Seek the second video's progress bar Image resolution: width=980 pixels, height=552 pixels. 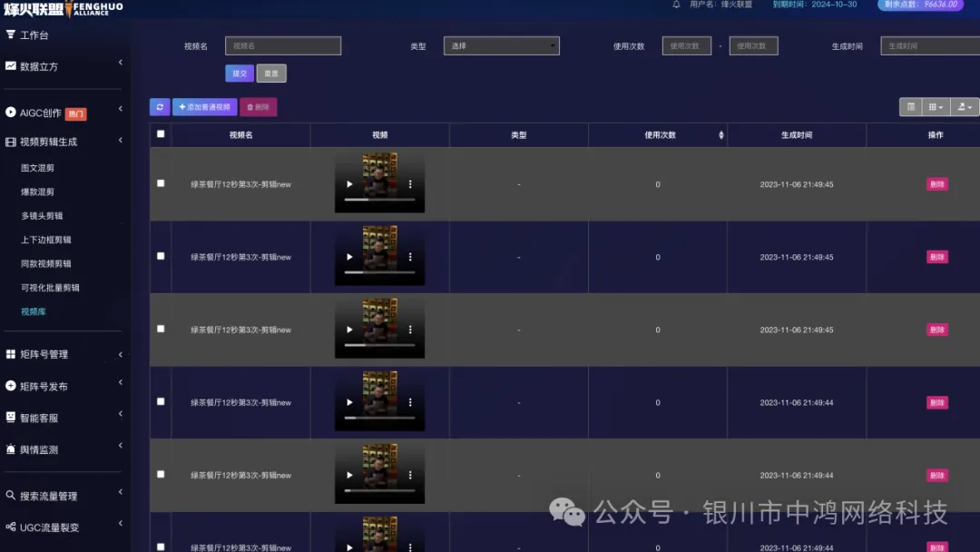click(x=379, y=272)
